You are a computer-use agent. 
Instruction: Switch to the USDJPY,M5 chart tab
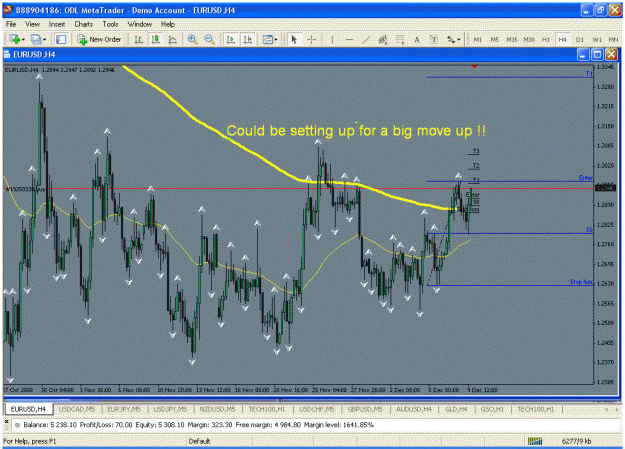pos(170,409)
